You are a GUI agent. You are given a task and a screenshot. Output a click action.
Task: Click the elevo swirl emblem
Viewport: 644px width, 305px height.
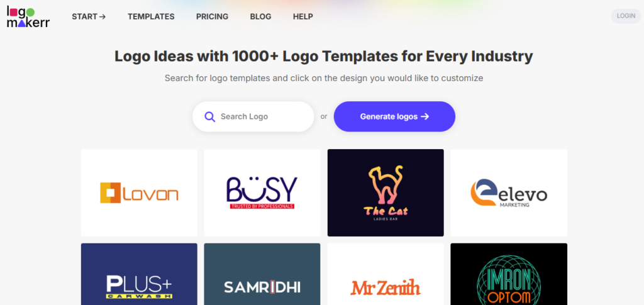[484, 192]
